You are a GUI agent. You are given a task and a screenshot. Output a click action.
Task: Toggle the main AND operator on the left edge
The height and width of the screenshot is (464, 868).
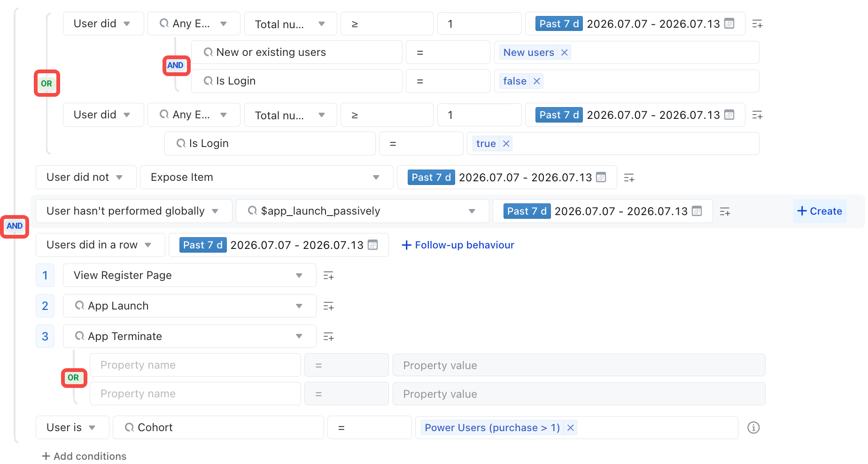coord(15,226)
